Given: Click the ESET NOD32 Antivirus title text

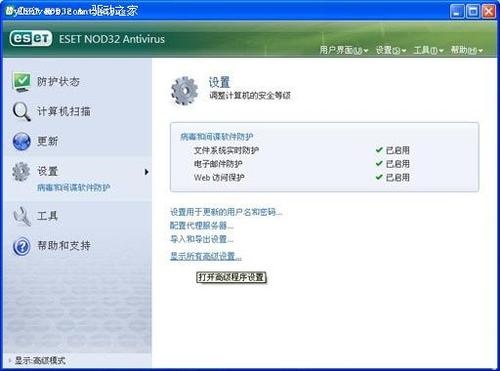Looking at the screenshot, I should click(x=112, y=39).
